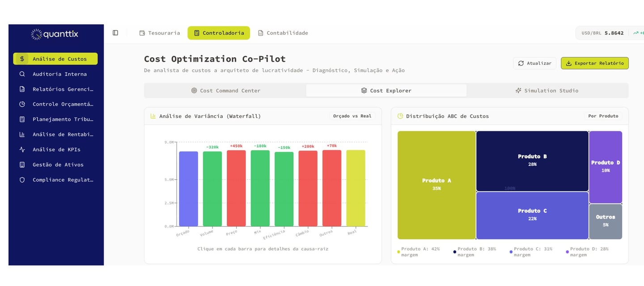Click the magnifier icon beside Auditoria Interna
644x286 pixels.
(22, 74)
